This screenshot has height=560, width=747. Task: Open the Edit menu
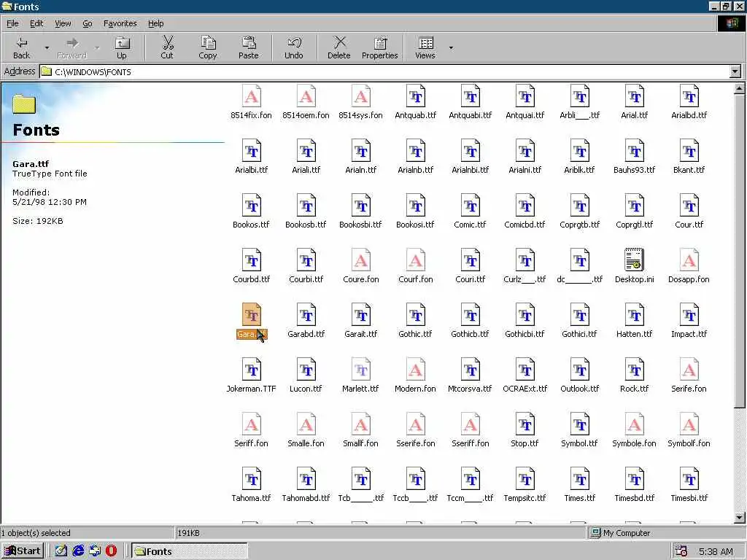point(36,23)
